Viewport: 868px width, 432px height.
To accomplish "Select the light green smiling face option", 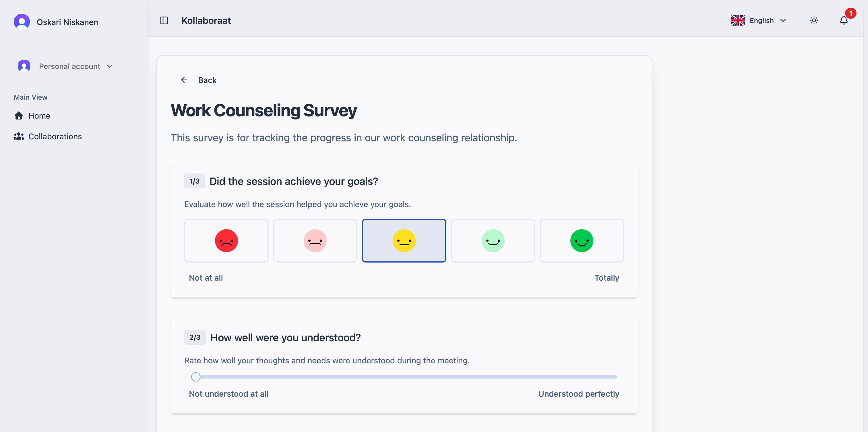I will 493,240.
